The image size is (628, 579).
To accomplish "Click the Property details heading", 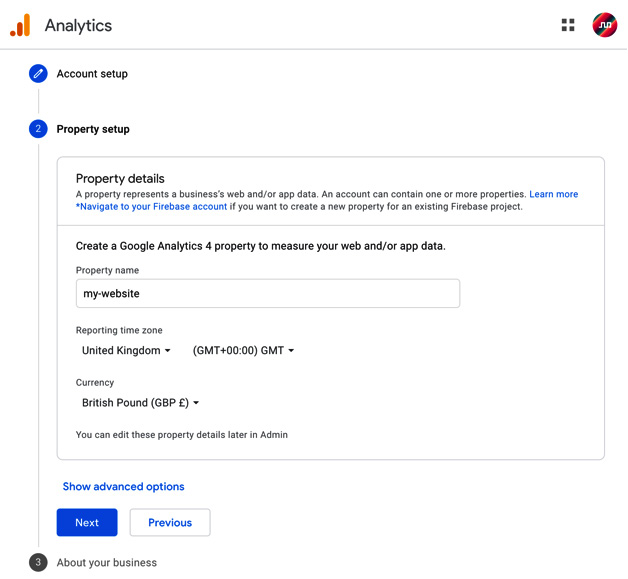I will 120,179.
